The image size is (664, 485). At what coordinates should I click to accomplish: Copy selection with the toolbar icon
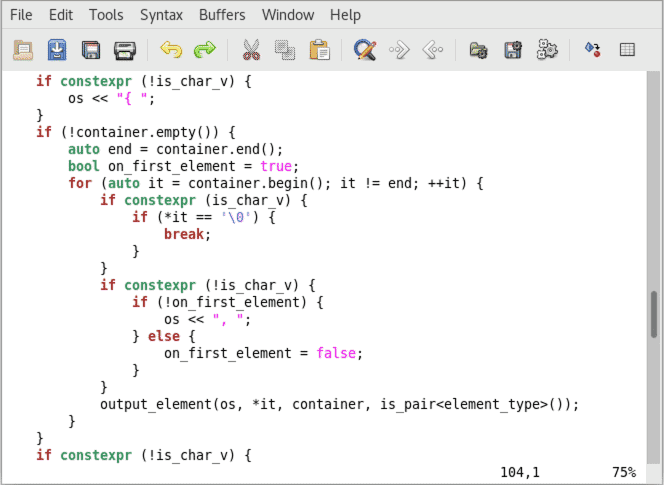[285, 49]
